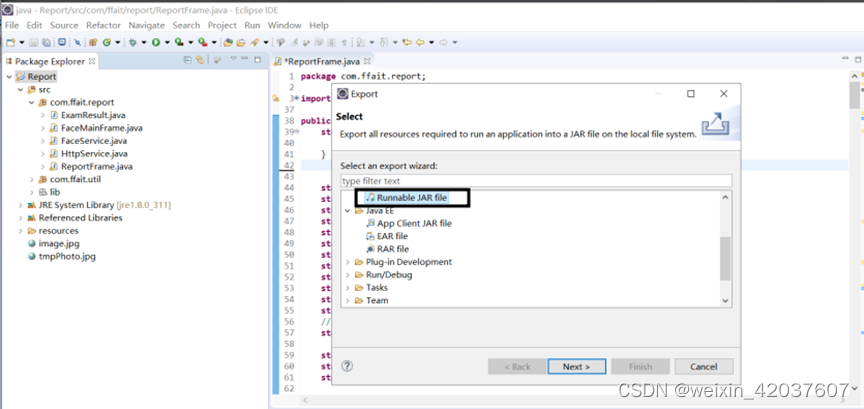This screenshot has width=864, height=409.
Task: Click the export wizard list scrollbar thumb
Action: pos(725,259)
